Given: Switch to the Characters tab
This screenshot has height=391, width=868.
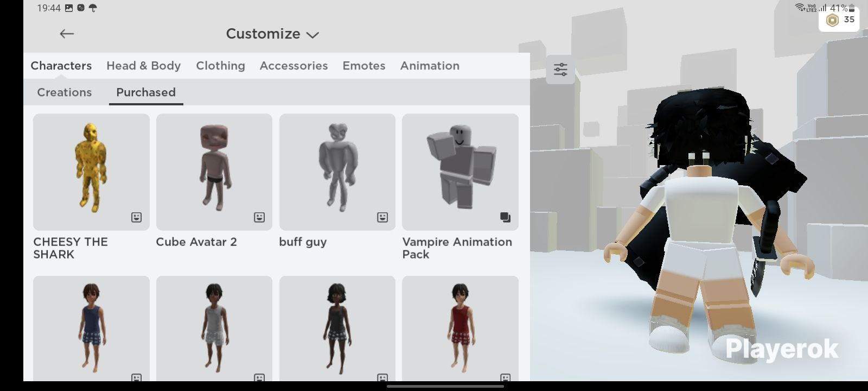Looking at the screenshot, I should point(61,66).
